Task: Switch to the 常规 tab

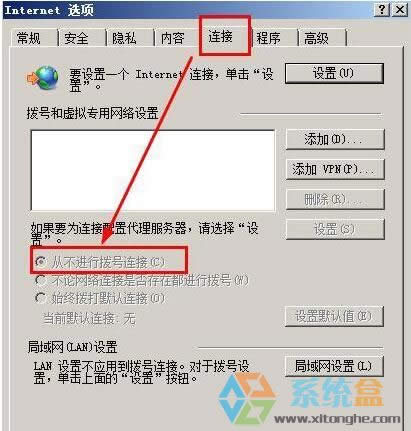Action: tap(29, 38)
